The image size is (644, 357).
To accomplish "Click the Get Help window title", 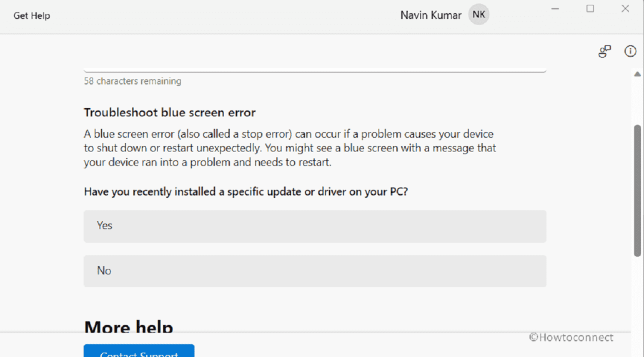I will (x=32, y=16).
